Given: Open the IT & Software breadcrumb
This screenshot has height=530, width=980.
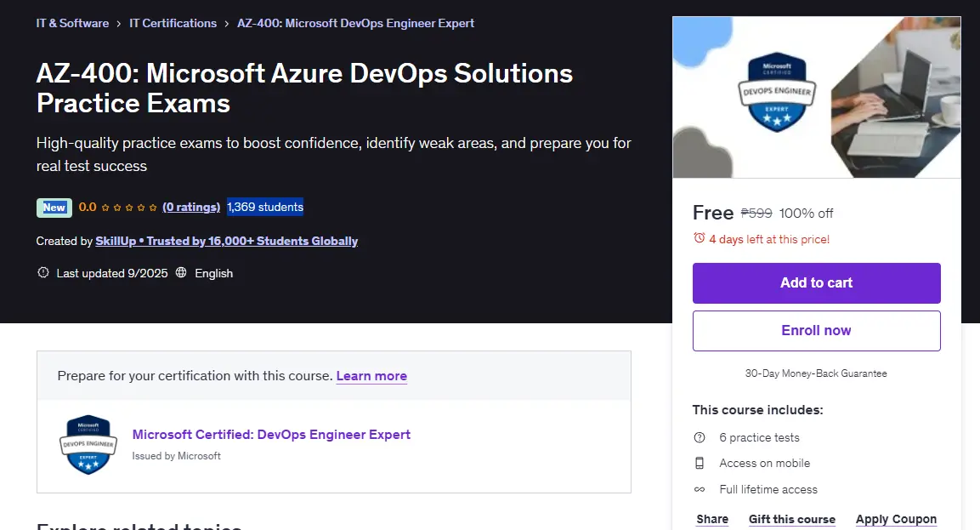Looking at the screenshot, I should coord(72,23).
